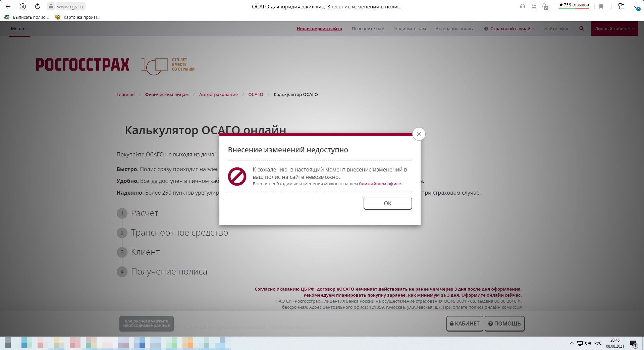Image resolution: width=644 pixels, height=350 pixels.
Task: Click OK in the unavailable changes dialog
Action: click(387, 203)
